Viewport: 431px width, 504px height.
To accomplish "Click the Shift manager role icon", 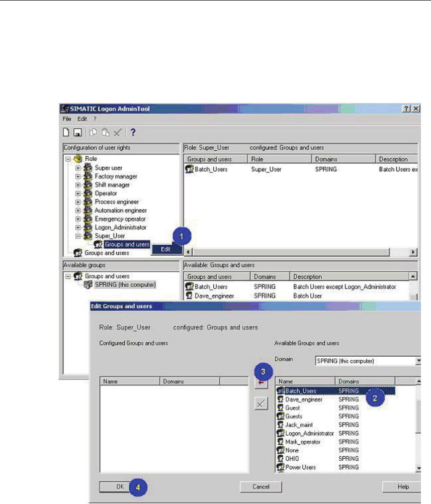I will 88,184.
